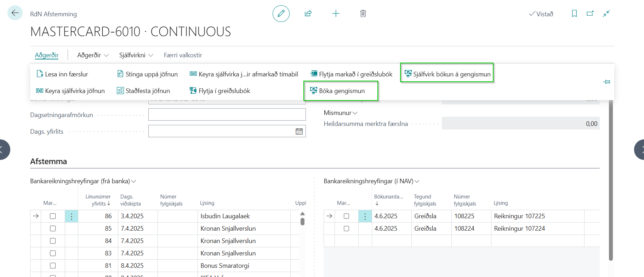
Task: Run Sjálfvirk bókun á gengismun
Action: (447, 74)
